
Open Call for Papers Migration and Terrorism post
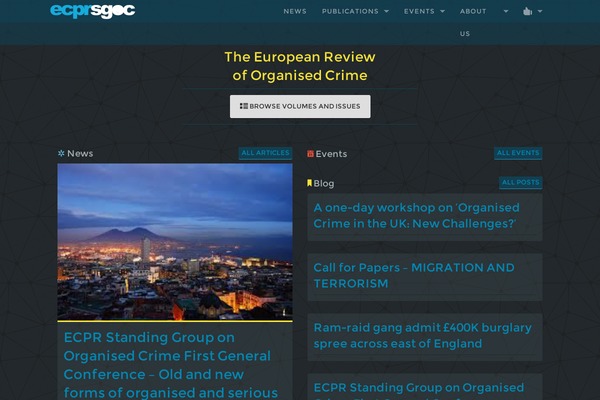414,275
